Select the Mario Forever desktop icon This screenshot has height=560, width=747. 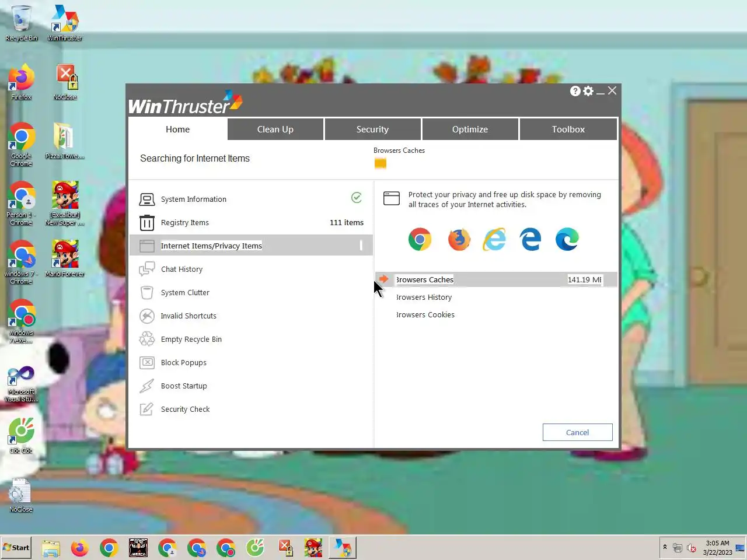[65, 258]
